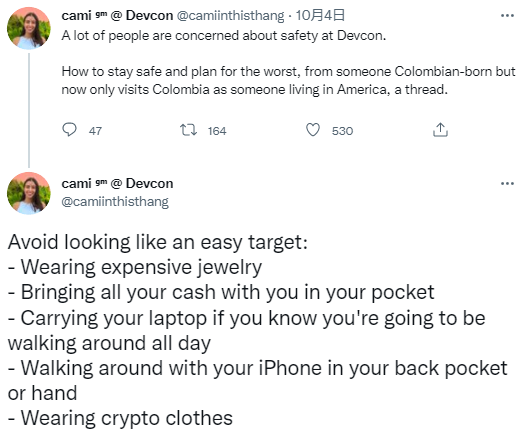Image resolution: width=530 pixels, height=430 pixels.
Task: Click the display name in first tweet
Action: click(117, 16)
